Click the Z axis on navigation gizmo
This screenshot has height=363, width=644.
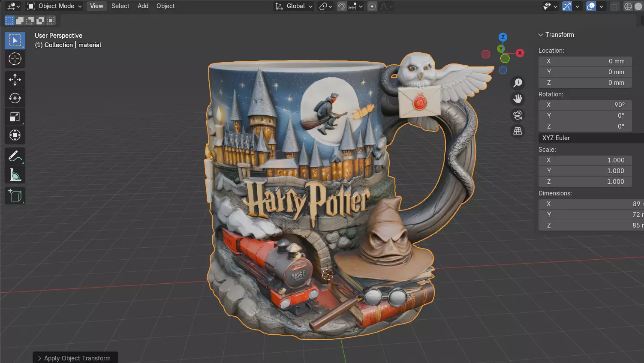tap(503, 37)
